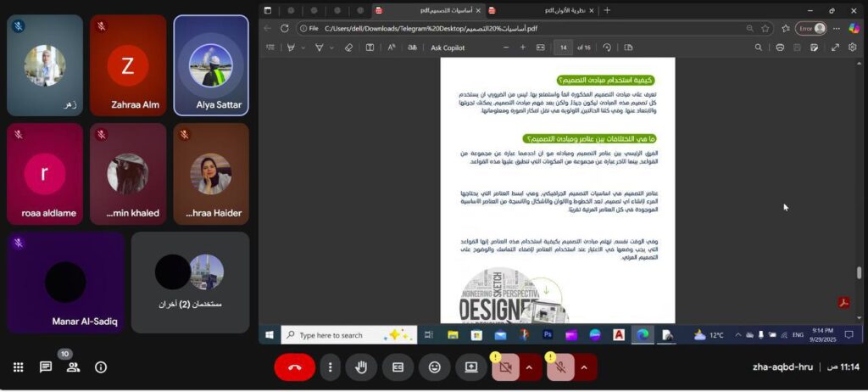Open the Draw tool options dropdown arrow
The image size is (868, 392).
pos(331,48)
